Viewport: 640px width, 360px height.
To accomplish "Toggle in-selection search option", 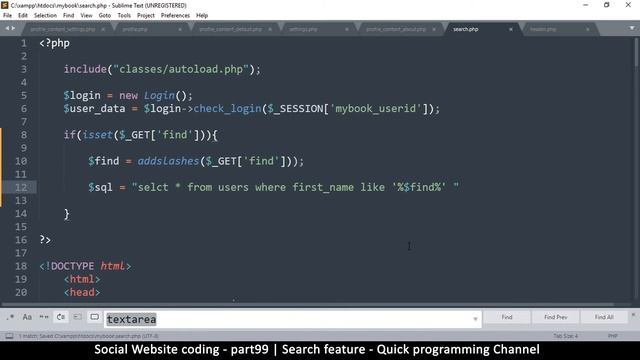I will click(78, 317).
